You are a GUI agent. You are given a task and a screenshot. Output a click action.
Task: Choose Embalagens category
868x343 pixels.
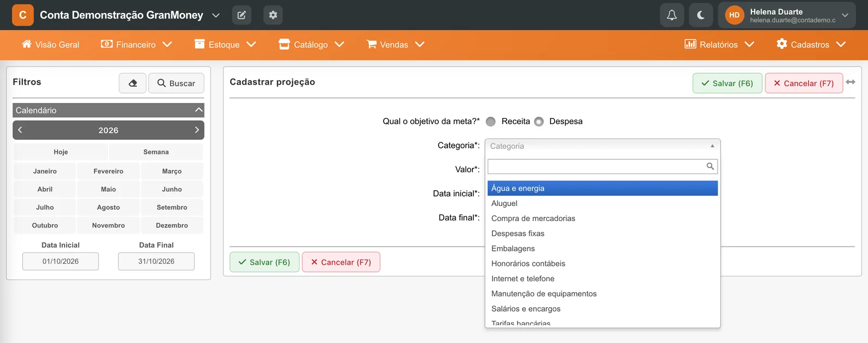click(602, 249)
